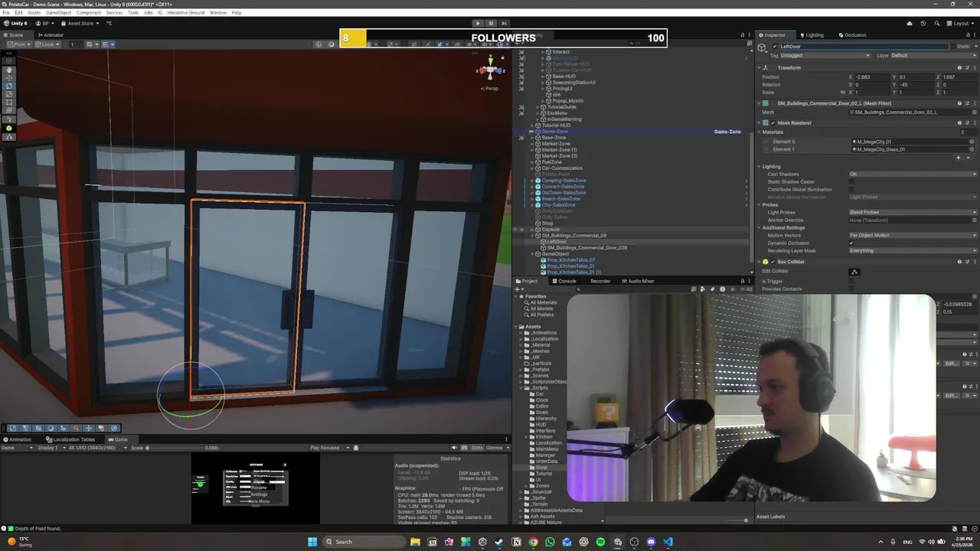Open Mesh Renderer help icon
Viewport: 980px width, 551px height.
959,122
